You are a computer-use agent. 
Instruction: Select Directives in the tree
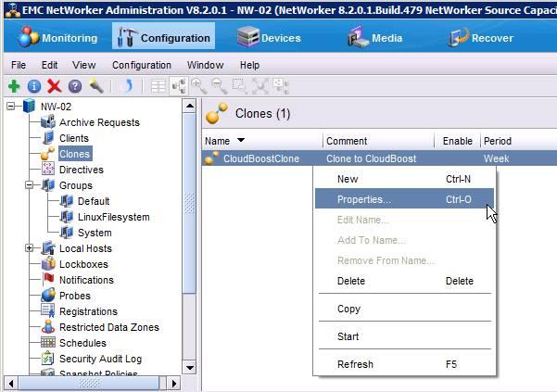coord(82,170)
